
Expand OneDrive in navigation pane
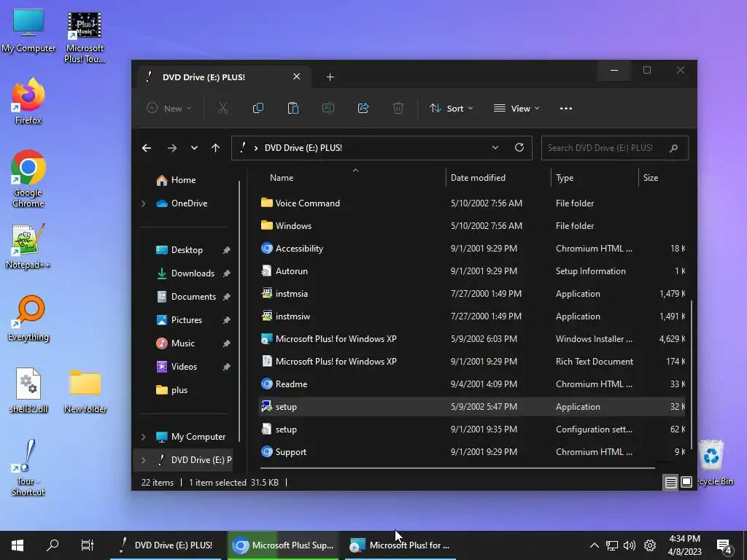pyautogui.click(x=144, y=203)
